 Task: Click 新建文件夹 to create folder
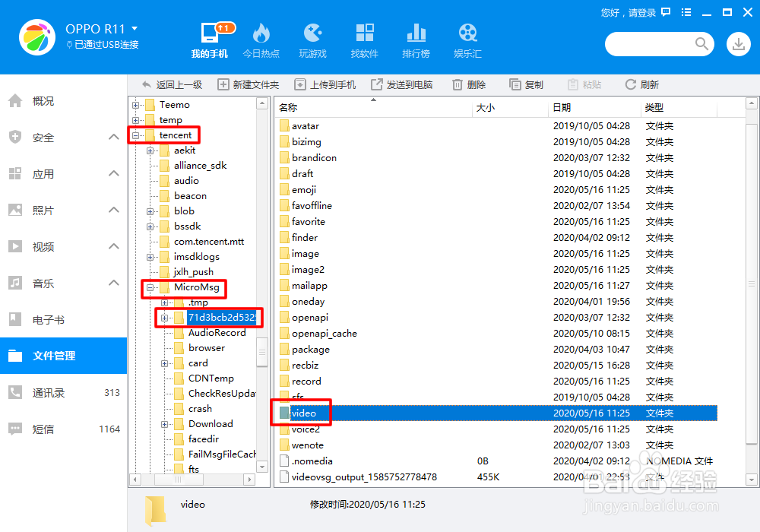pos(249,85)
